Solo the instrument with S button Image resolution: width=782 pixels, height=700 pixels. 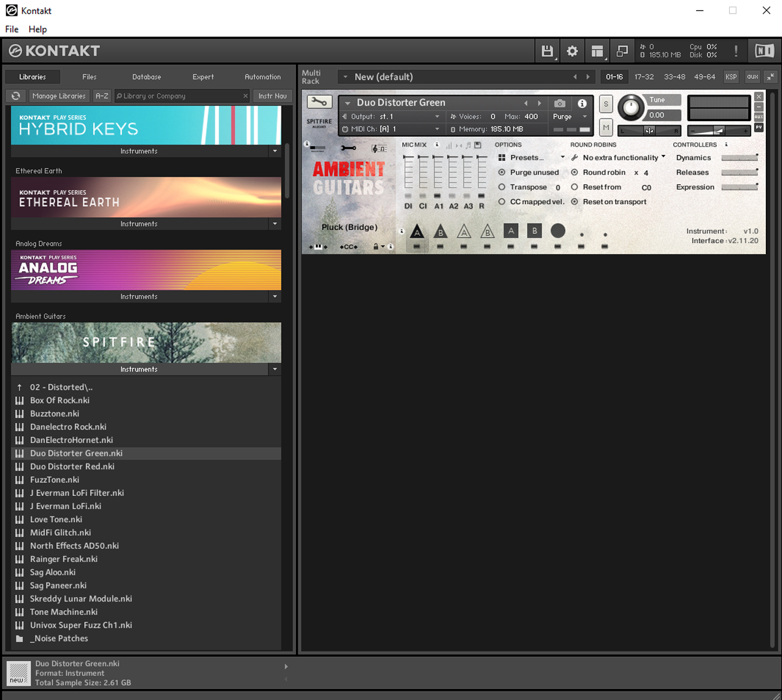(x=606, y=104)
